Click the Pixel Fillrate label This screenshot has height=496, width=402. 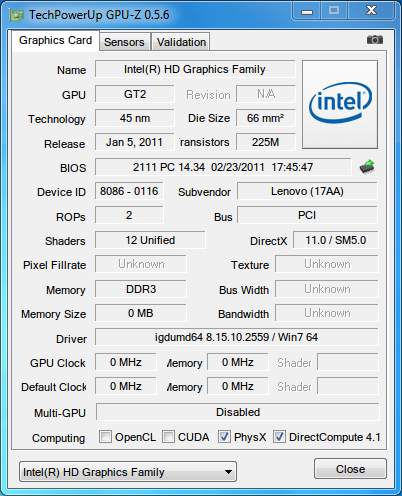[x=55, y=265]
